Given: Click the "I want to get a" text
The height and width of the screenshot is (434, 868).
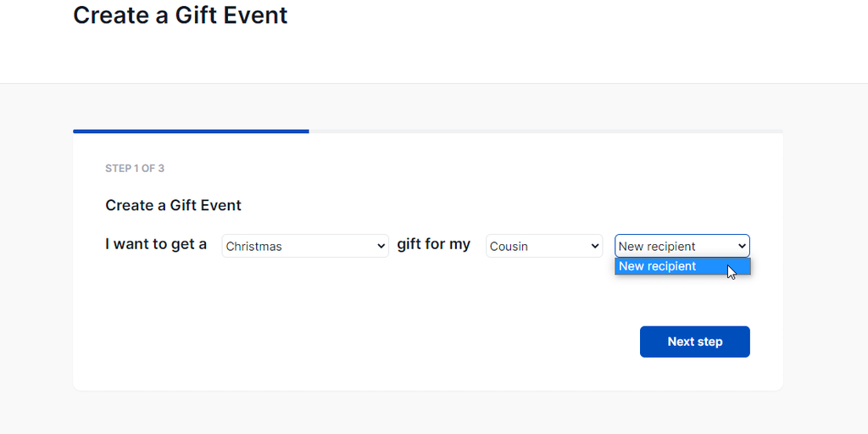Looking at the screenshot, I should [x=156, y=244].
